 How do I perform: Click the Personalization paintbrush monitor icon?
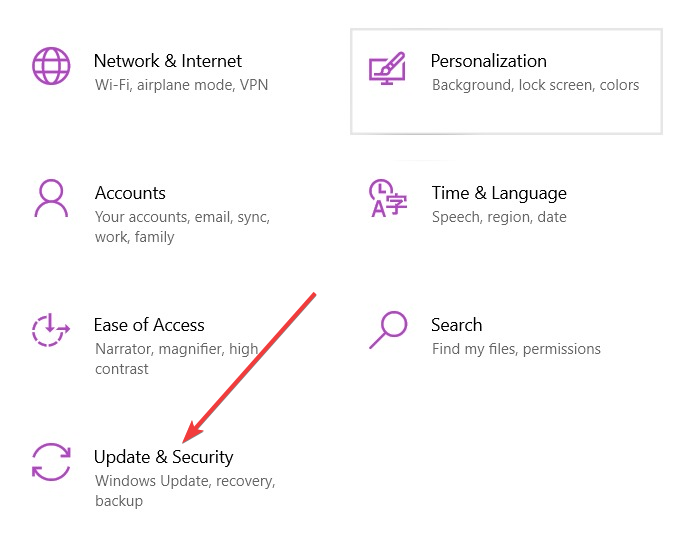387,67
